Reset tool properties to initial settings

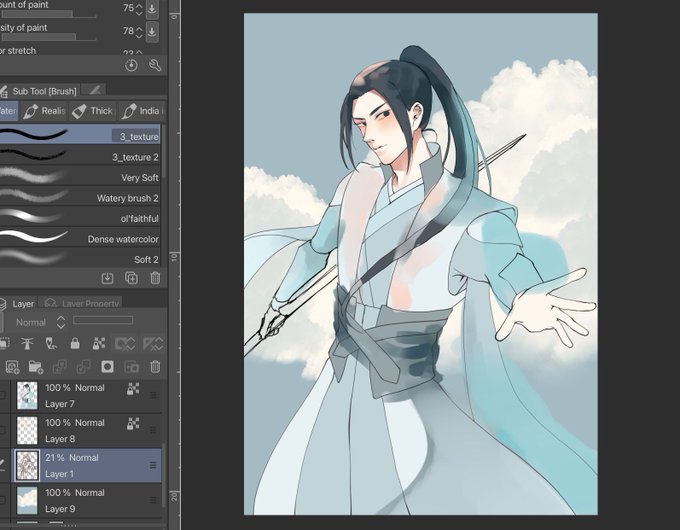click(131, 65)
